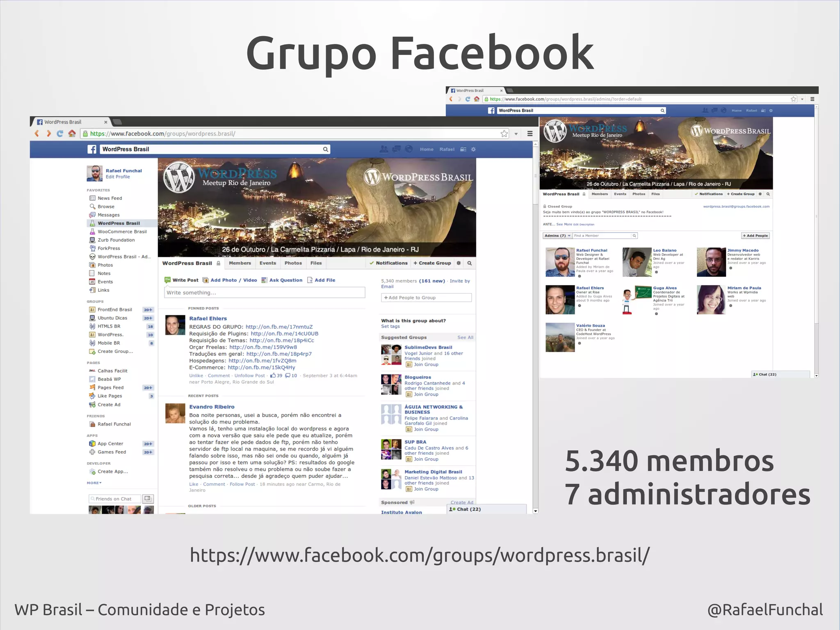840x630 pixels.
Task: Toggle Notifications checkmark button in front window
Action: click(x=388, y=263)
